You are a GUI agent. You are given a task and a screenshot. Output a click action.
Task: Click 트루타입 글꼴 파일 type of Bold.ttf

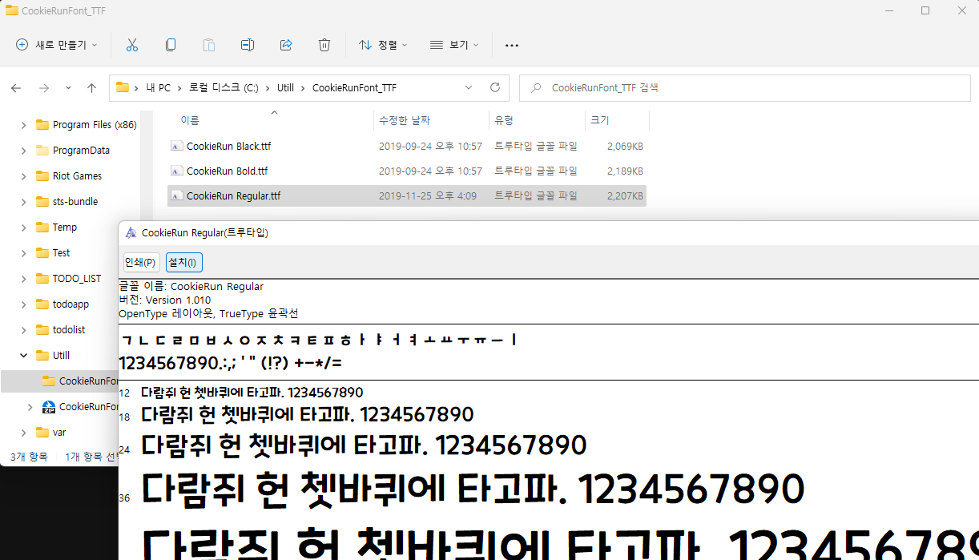(535, 171)
